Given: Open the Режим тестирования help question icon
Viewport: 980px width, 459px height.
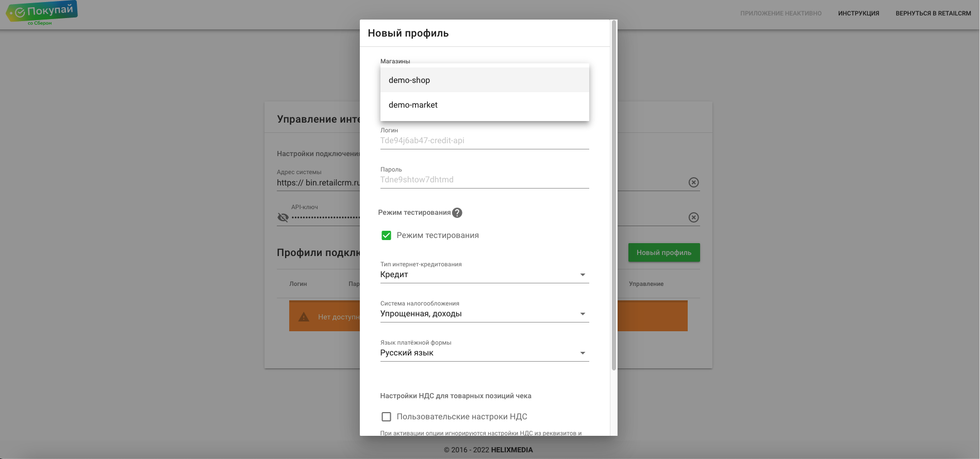Looking at the screenshot, I should click(457, 213).
